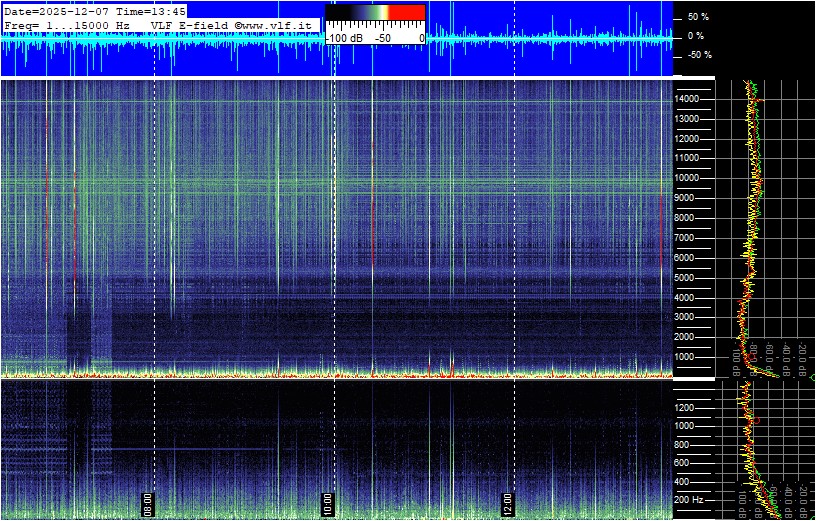This screenshot has height=521, width=816.
Task: Click the red end of the dB color scale
Action: point(406,12)
